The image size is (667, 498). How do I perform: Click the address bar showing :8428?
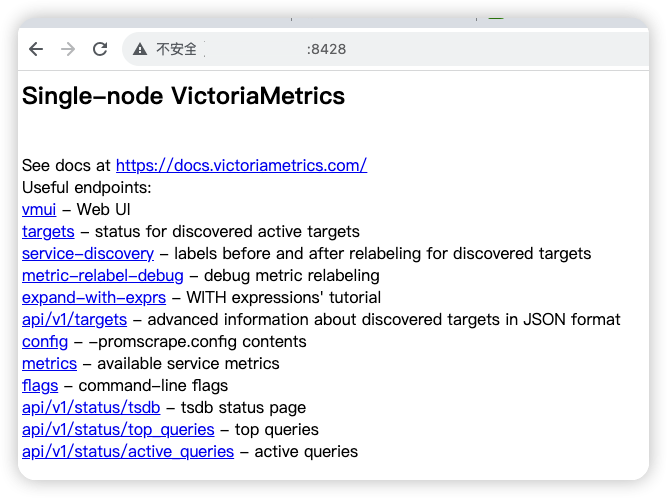click(x=383, y=49)
